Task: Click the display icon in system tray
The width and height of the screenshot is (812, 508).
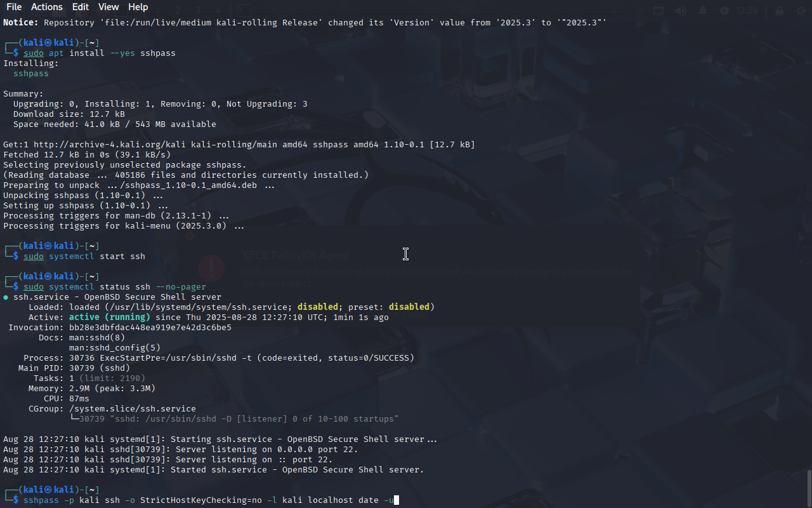Action: [658, 11]
